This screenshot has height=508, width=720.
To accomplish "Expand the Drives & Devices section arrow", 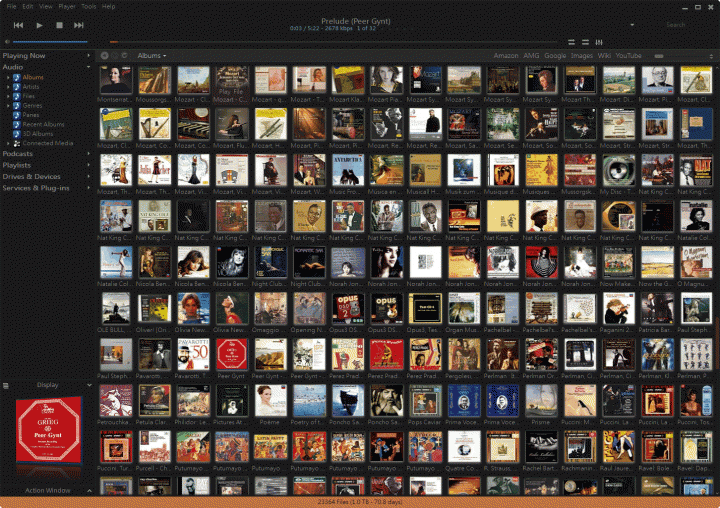I will (x=89, y=176).
